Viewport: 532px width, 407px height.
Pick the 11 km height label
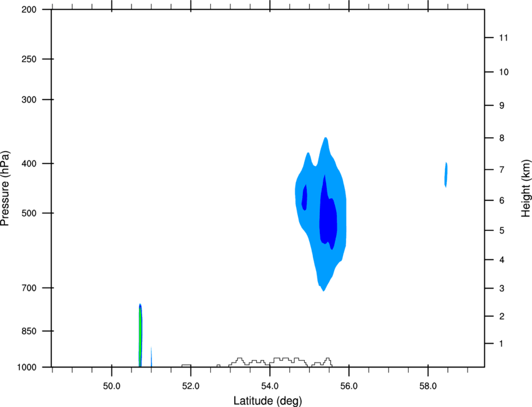point(504,38)
